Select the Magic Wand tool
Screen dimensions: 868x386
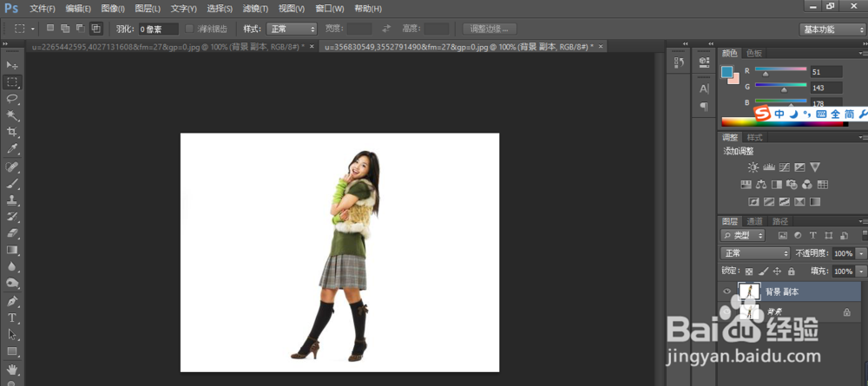point(12,115)
